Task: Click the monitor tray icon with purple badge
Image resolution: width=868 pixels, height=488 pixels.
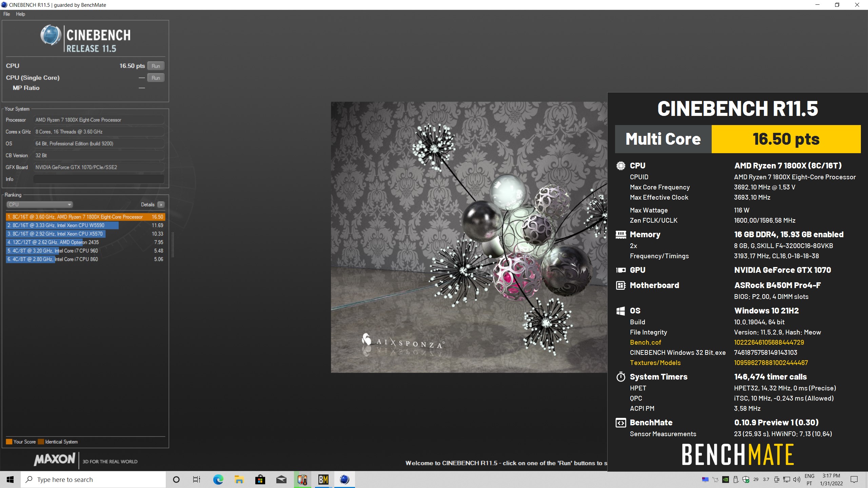Action: 705,480
